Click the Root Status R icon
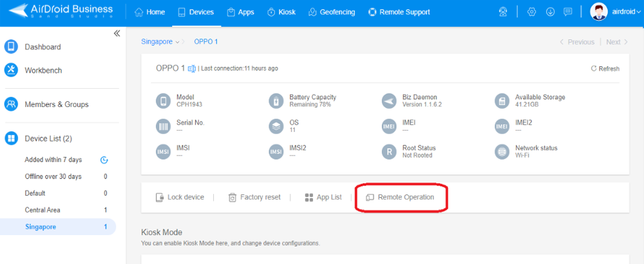This screenshot has width=644, height=264. [388, 151]
